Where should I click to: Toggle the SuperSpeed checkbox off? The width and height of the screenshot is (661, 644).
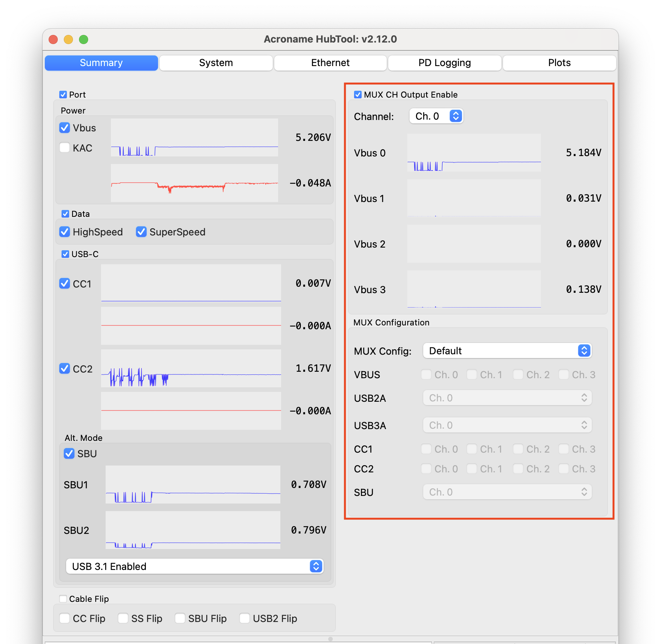pos(141,232)
